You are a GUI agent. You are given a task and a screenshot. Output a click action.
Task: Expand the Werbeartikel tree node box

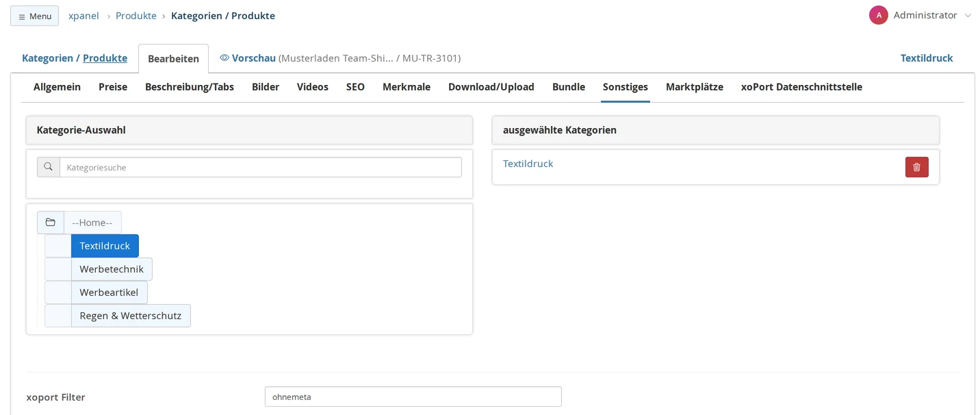[58, 292]
